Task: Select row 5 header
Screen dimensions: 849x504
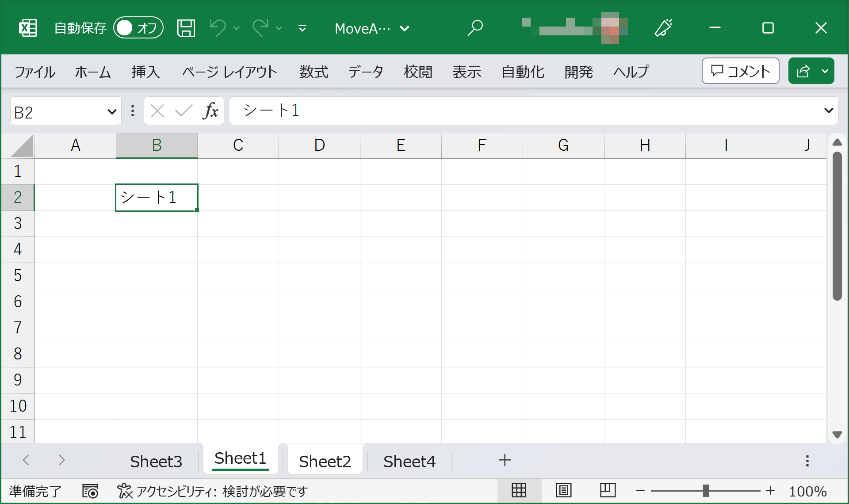Action: (18, 275)
